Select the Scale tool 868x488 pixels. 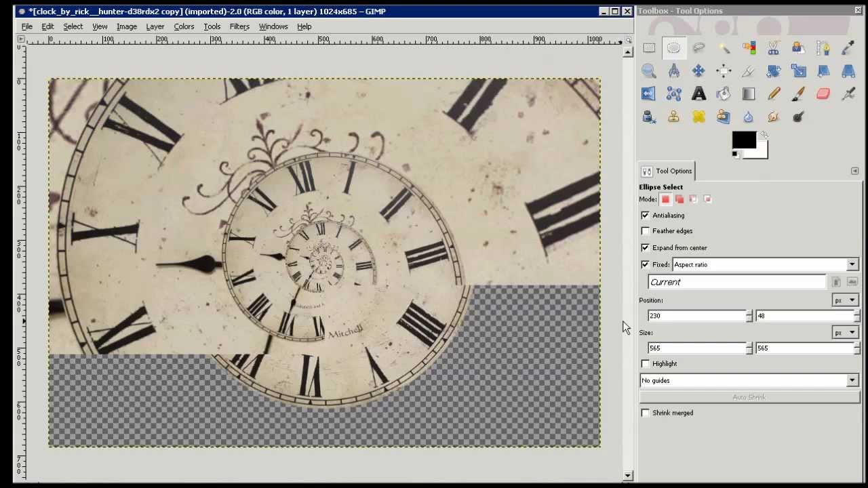tap(798, 70)
